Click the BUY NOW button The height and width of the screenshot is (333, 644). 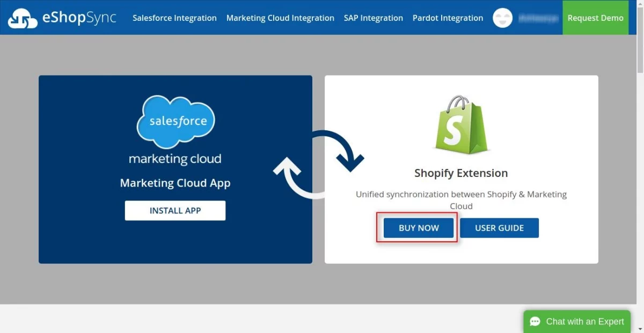(419, 228)
